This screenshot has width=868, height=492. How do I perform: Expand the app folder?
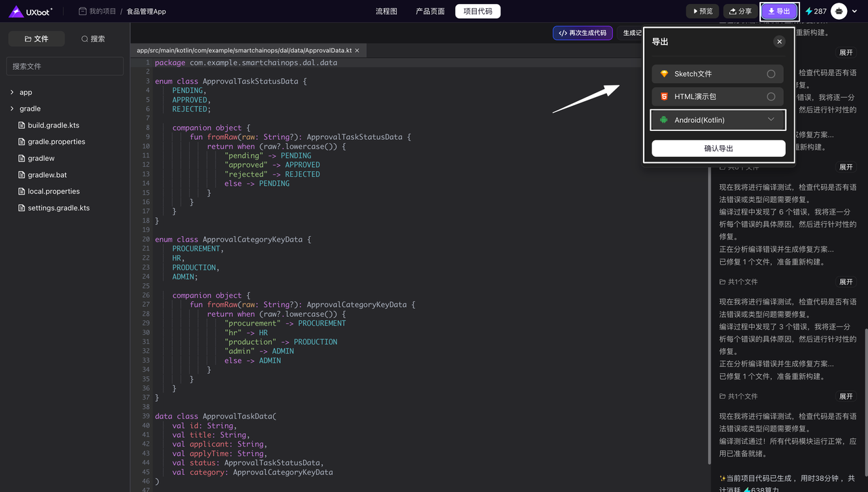pos(12,92)
